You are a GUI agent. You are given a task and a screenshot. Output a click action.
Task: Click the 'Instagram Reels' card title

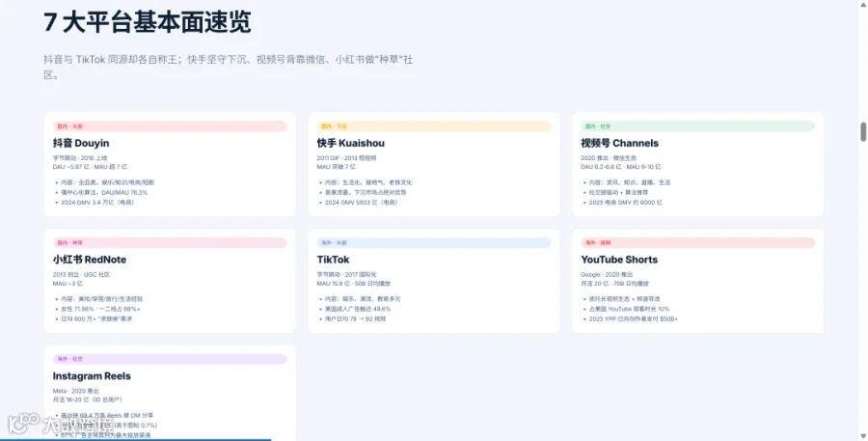92,375
